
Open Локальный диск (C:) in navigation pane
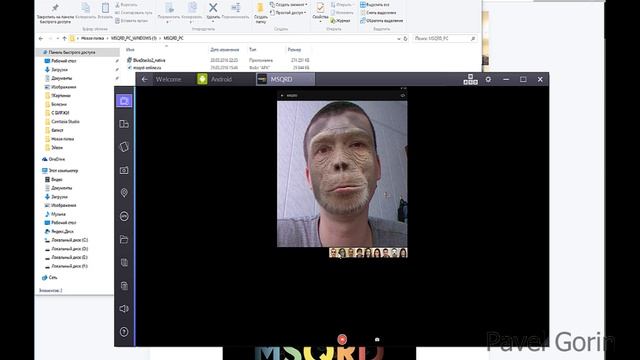[x=69, y=240]
